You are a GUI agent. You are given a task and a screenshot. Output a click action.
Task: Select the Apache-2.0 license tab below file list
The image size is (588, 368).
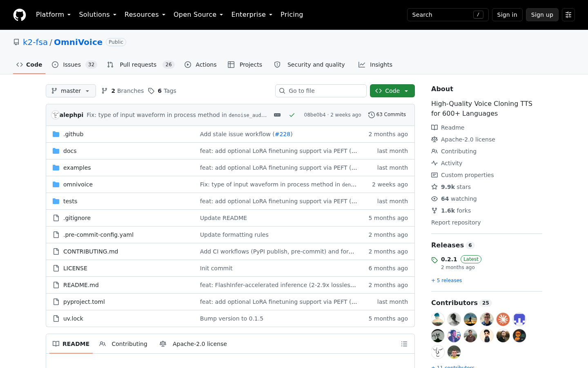tap(193, 344)
